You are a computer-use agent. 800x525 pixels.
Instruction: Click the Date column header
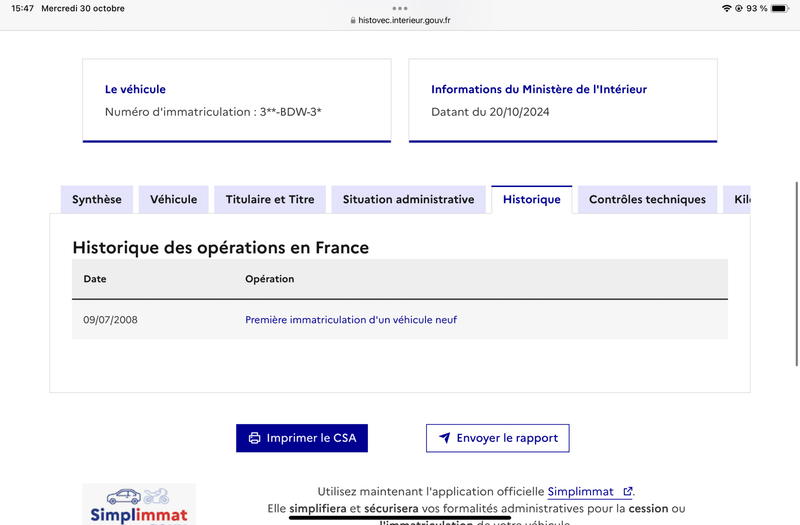(95, 279)
